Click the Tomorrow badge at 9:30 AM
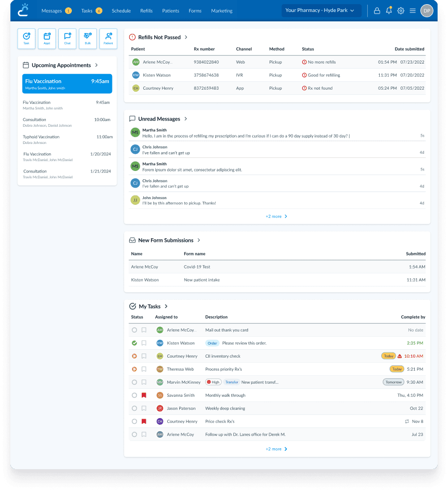This screenshot has width=448, height=490. 393,382
